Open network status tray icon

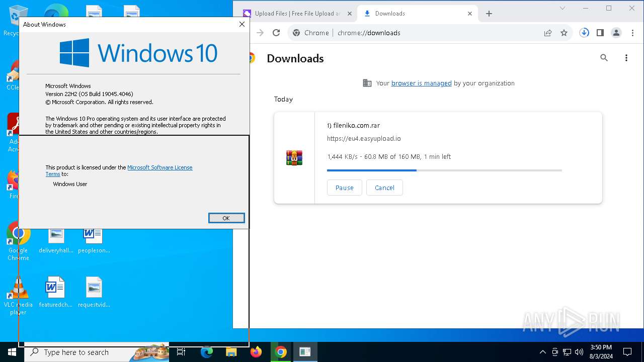(567, 352)
